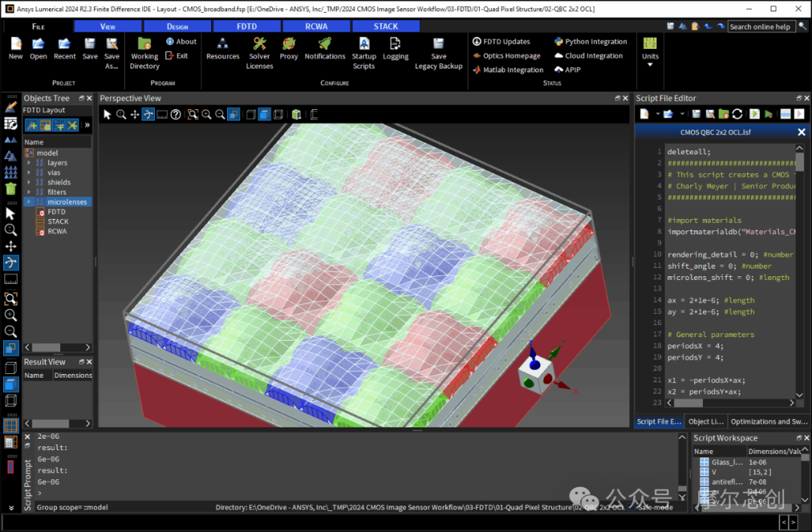Screen dimensions: 812x532
Task: Click the About button
Action: (181, 41)
